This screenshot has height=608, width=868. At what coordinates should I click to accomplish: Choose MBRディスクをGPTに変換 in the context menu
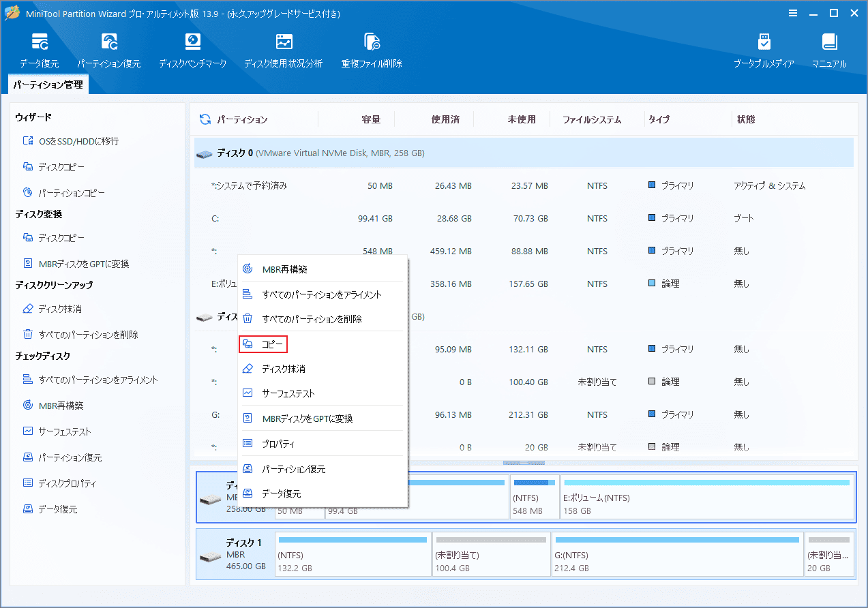point(323,419)
